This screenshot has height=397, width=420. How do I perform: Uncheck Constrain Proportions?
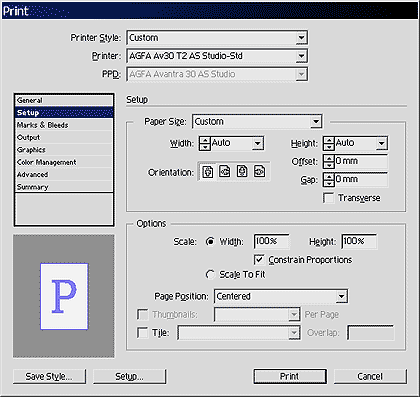(x=259, y=260)
